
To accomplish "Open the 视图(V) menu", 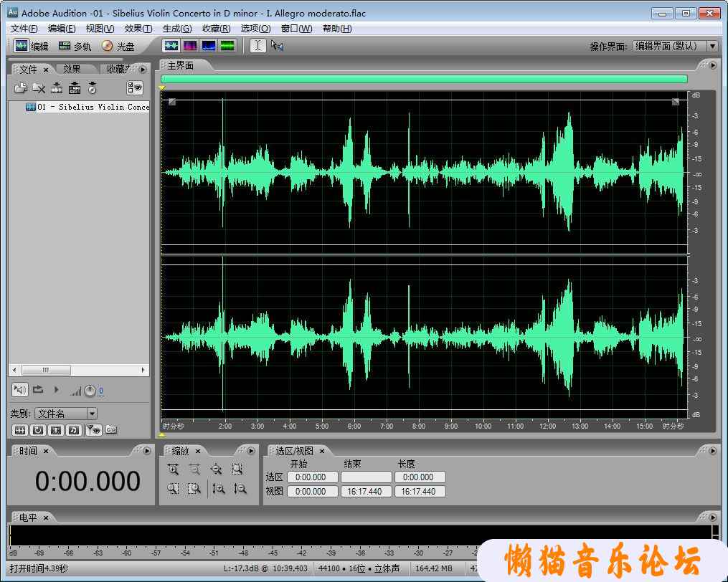I will (100, 29).
